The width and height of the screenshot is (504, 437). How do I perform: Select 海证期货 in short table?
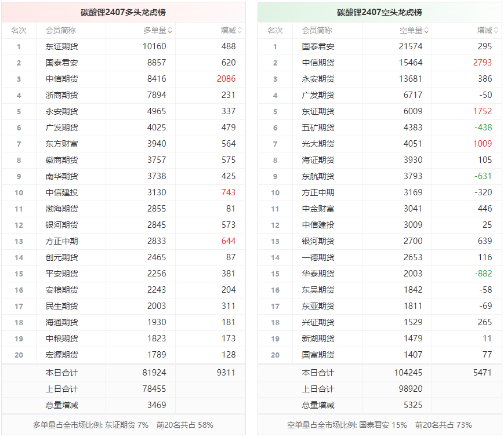(x=318, y=160)
